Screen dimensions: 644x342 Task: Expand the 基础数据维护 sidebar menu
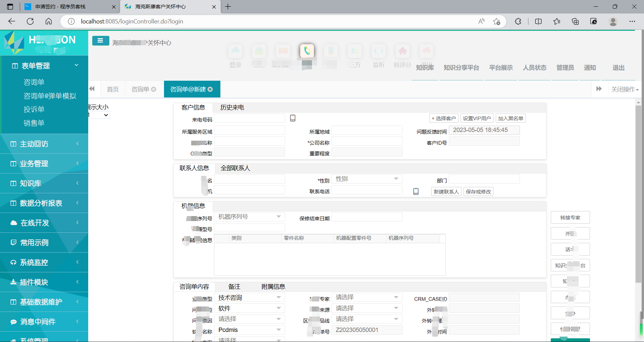[x=44, y=302]
